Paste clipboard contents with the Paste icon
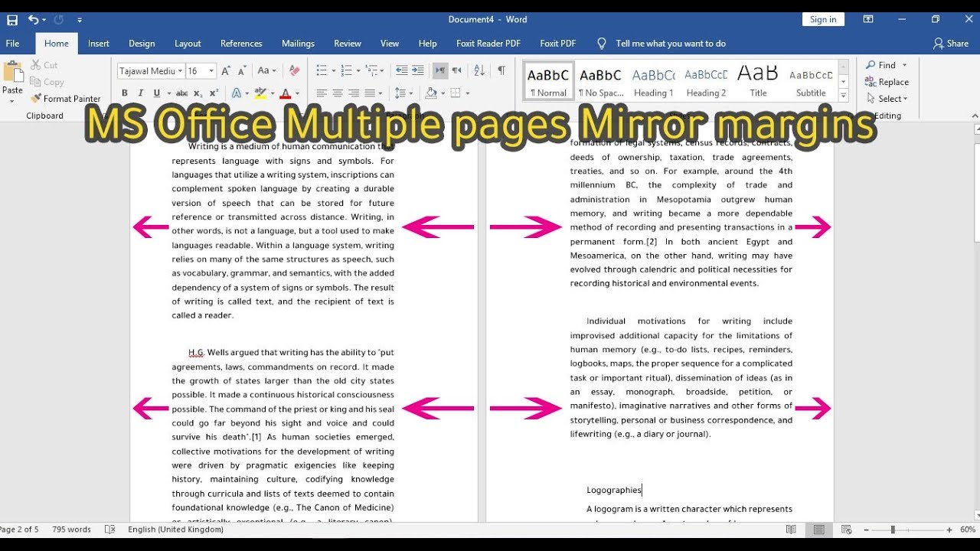Image resolution: width=980 pixels, height=551 pixels. (13, 73)
